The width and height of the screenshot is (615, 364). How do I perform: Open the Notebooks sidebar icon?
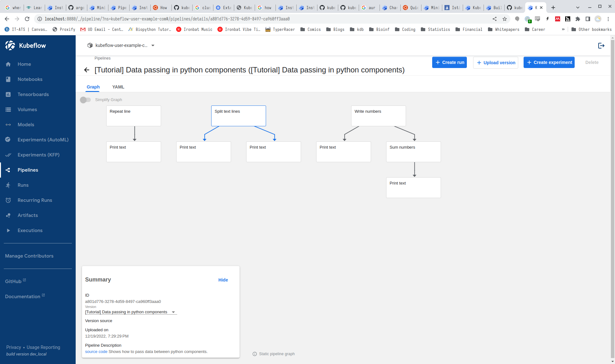8,79
